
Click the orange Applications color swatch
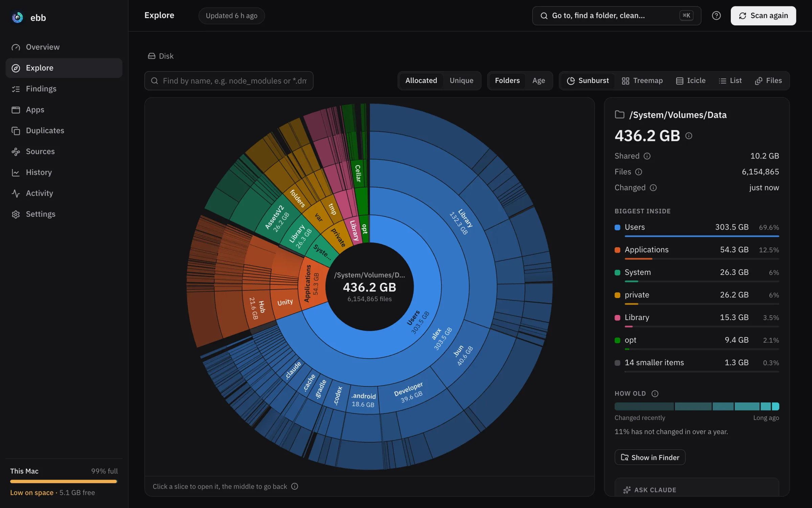tap(617, 250)
